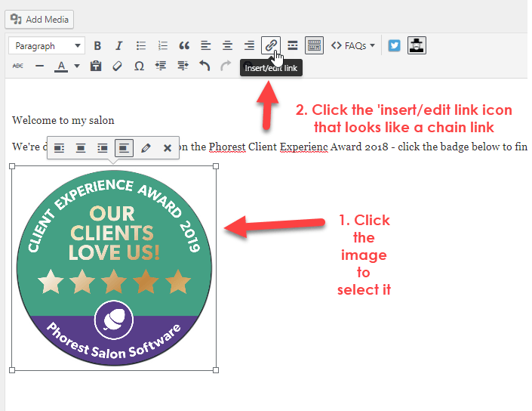Align text right in main toolbar
This screenshot has width=532, height=411.
click(249, 45)
